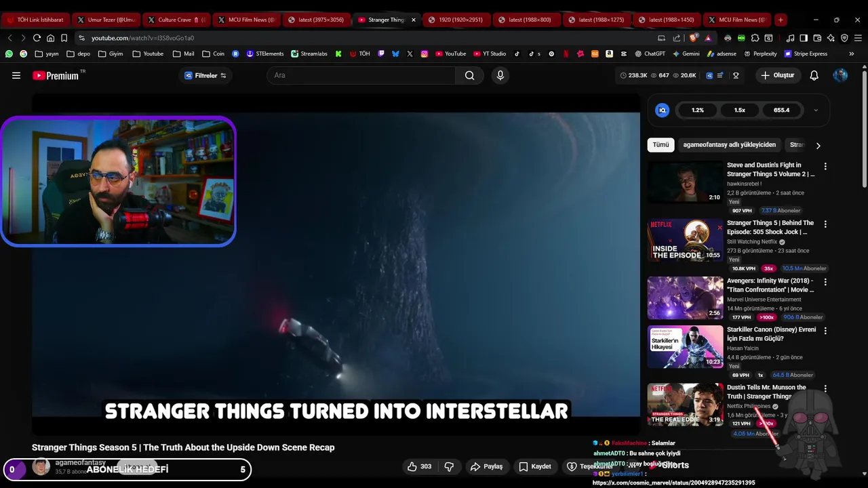Click the 1.2% stat pill

coord(698,110)
